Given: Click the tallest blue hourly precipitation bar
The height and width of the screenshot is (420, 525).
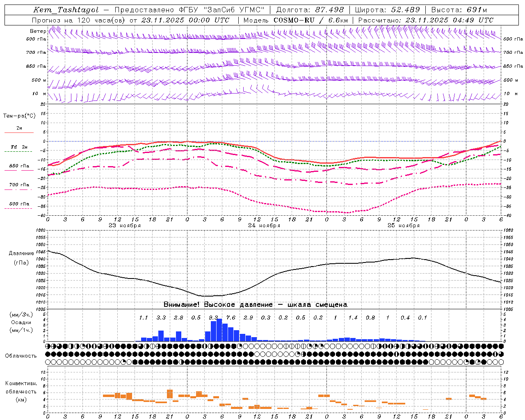Looking at the screenshot, I should click(x=219, y=330).
